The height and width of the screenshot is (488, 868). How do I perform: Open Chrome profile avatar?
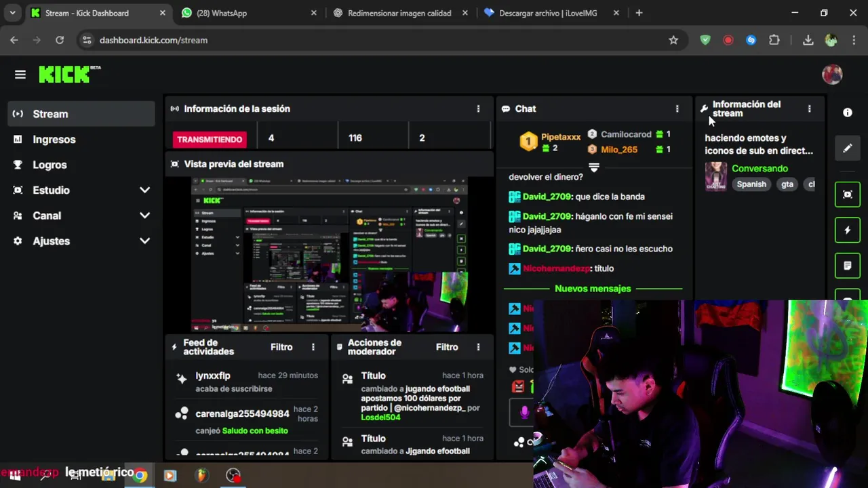(831, 40)
